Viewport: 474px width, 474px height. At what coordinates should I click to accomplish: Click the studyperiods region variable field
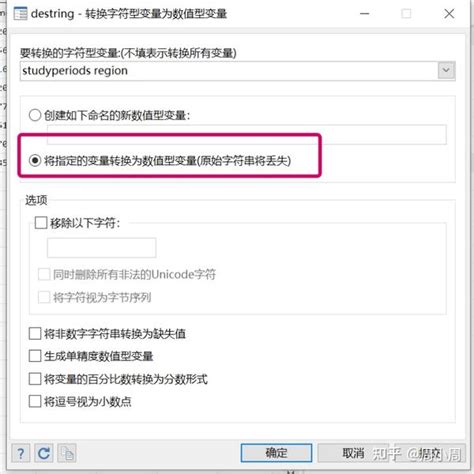[x=229, y=71]
